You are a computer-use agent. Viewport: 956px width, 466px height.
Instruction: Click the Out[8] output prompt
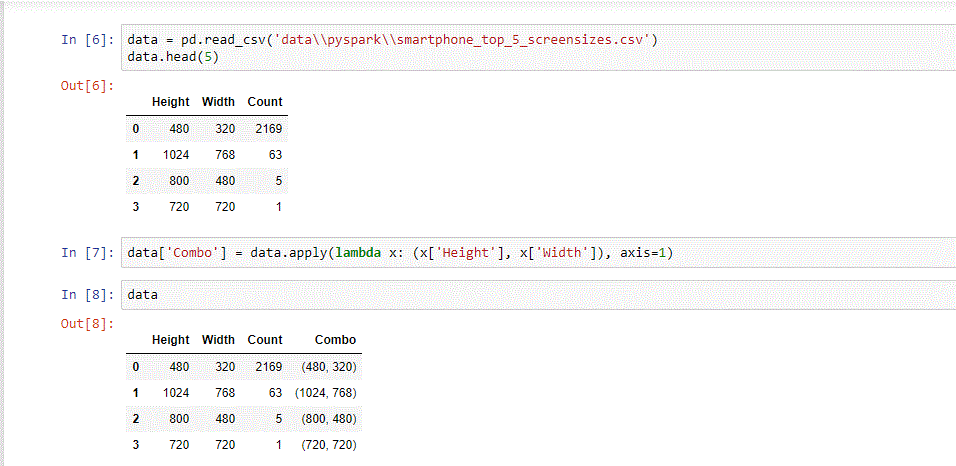tap(88, 324)
